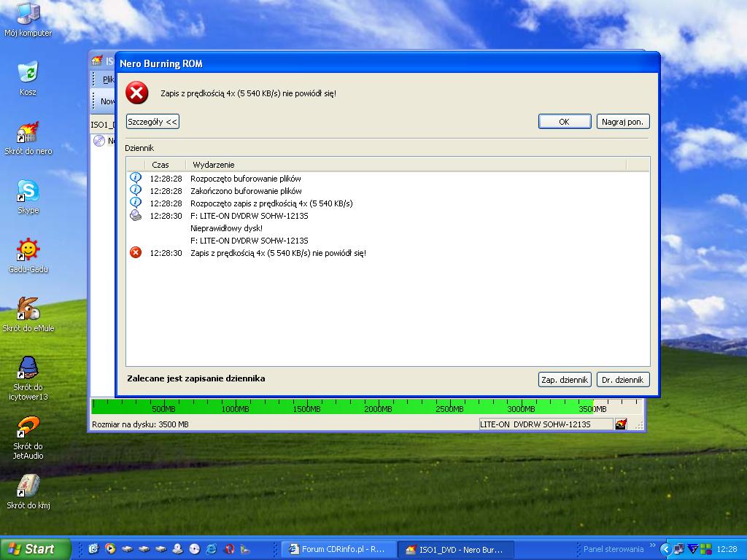Click the drive icon in the 12:28:30 journal row
Screen dimensions: 747x560
point(136,215)
